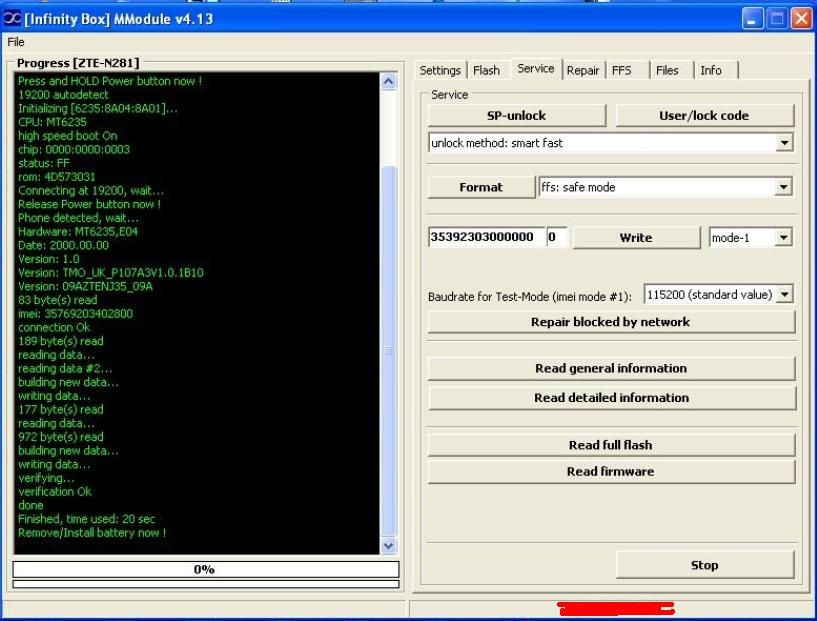817x621 pixels.
Task: Click 'Hardware: MT6235,E04' log line
Action: pos(78,231)
